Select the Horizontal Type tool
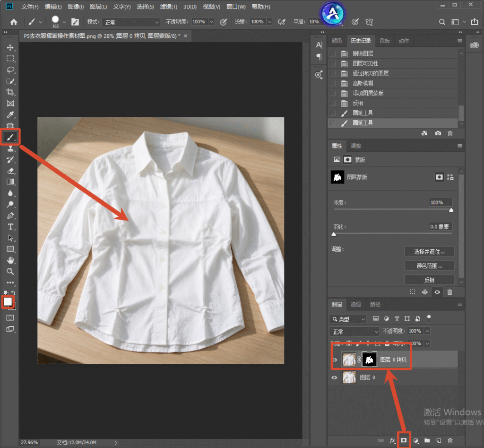 [x=10, y=227]
